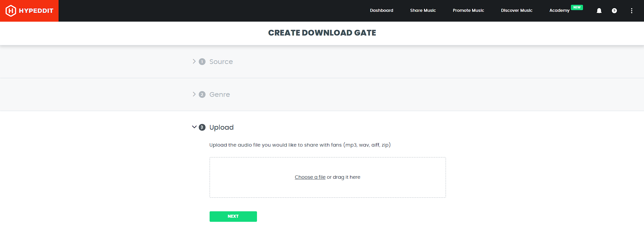Image resolution: width=644 pixels, height=235 pixels.
Task: Open the three-dot more options menu
Action: coord(631,11)
